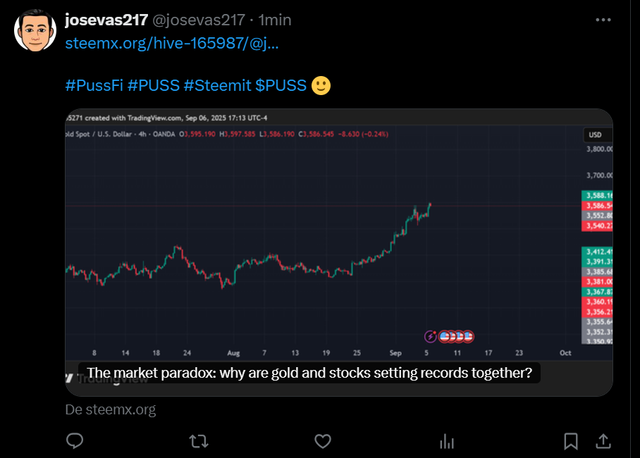The width and height of the screenshot is (640, 458).
Task: Click the market paradox headline caption
Action: pyautogui.click(x=309, y=373)
